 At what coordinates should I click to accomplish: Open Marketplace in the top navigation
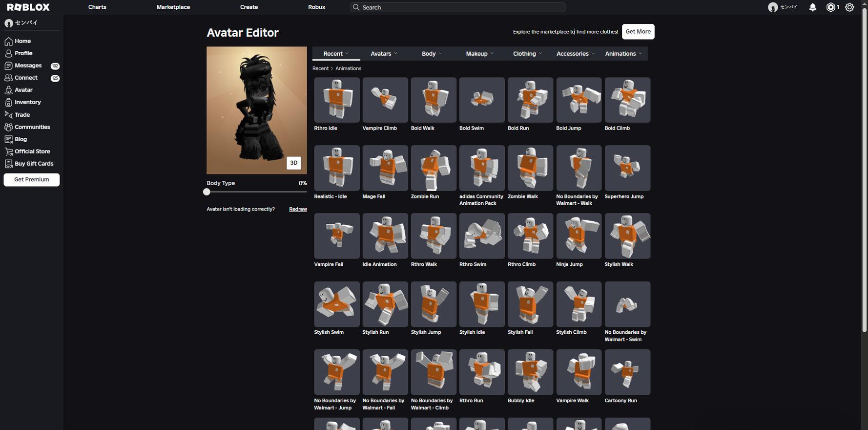coord(173,7)
